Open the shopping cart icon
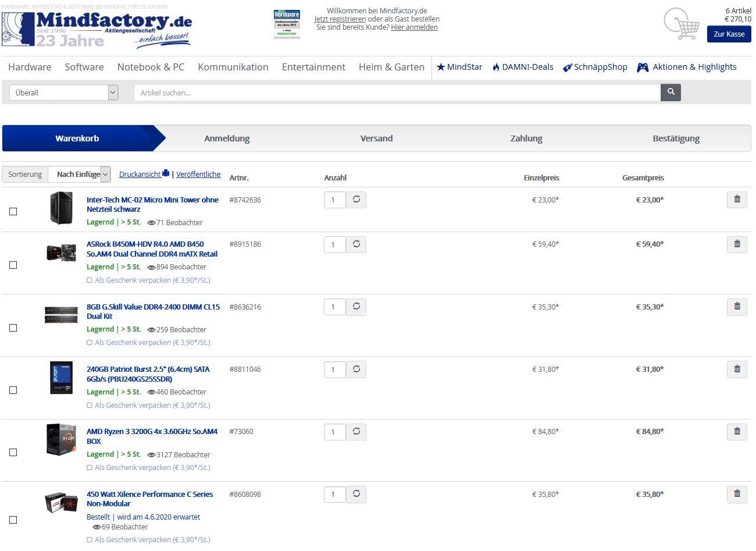 682,24
